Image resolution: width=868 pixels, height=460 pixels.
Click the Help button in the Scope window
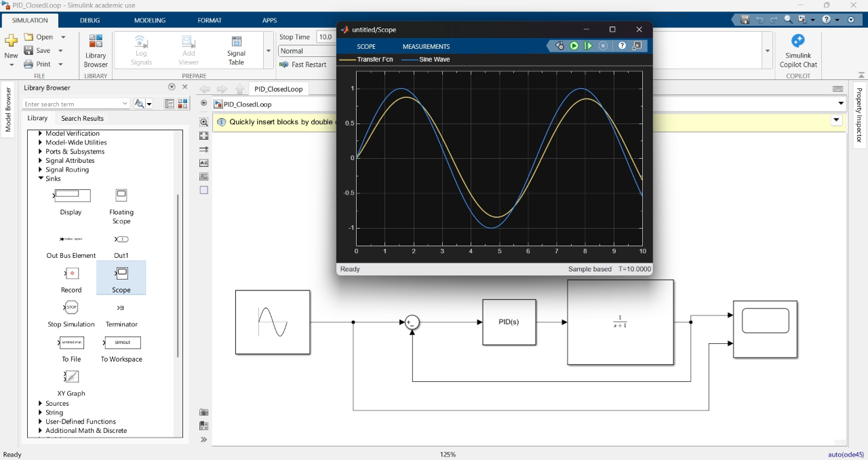pos(622,45)
